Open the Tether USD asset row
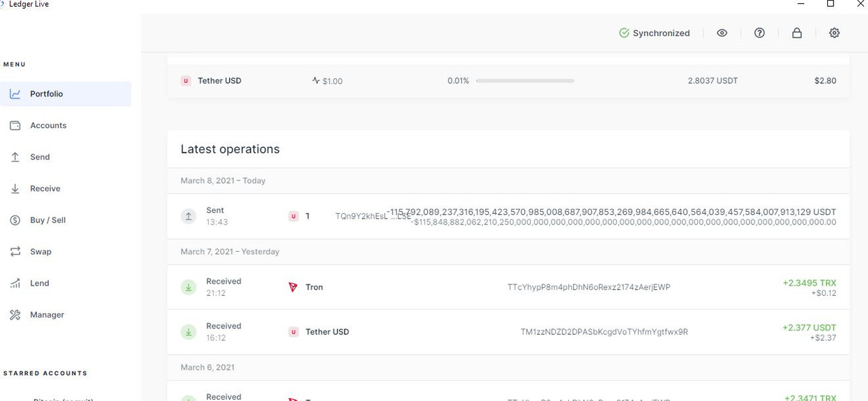868x401 pixels. 508,81
